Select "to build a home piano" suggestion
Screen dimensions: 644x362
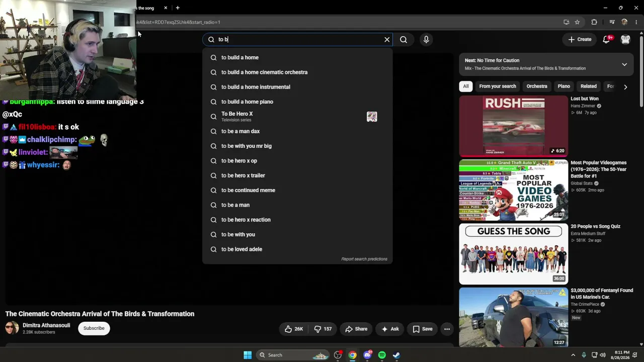tap(297, 102)
